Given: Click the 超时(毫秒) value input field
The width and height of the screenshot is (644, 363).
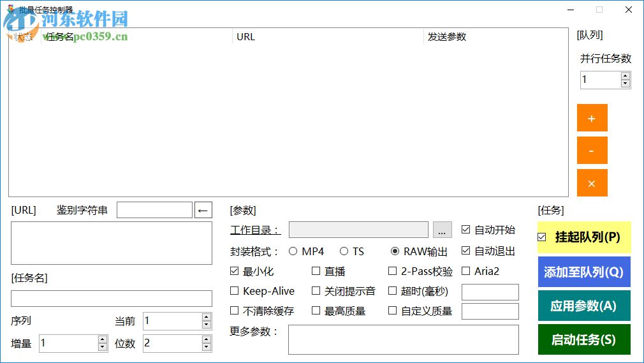Looking at the screenshot, I should click(490, 292).
